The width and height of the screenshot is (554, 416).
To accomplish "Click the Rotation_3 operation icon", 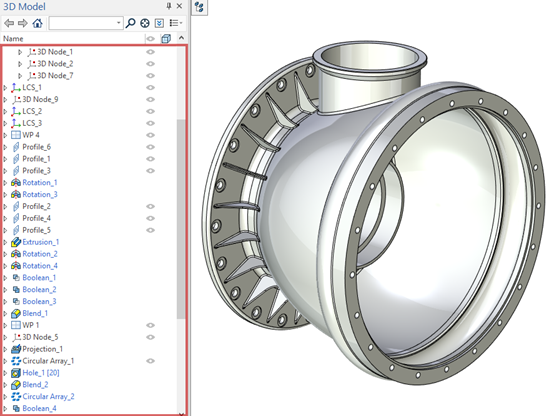I will click(16, 194).
